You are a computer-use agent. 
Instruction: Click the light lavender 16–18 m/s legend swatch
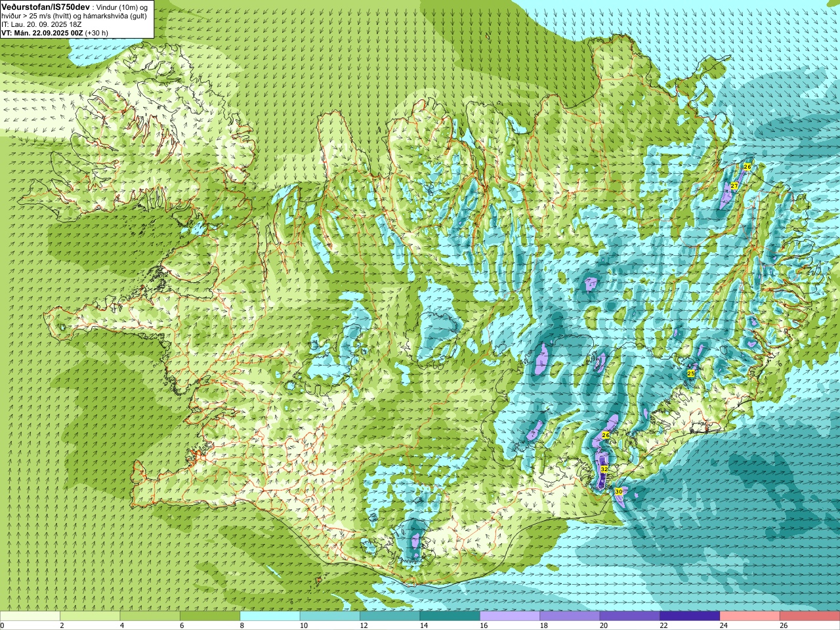(x=510, y=616)
